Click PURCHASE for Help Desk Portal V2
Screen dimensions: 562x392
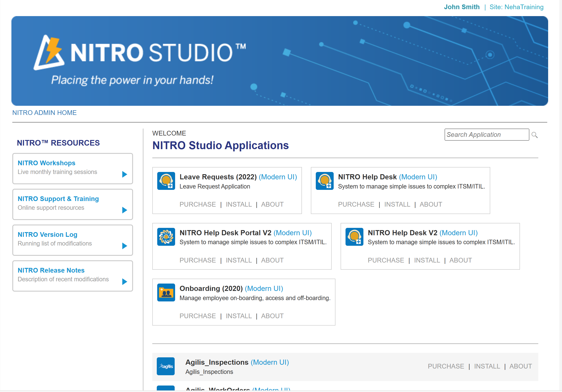pos(197,260)
